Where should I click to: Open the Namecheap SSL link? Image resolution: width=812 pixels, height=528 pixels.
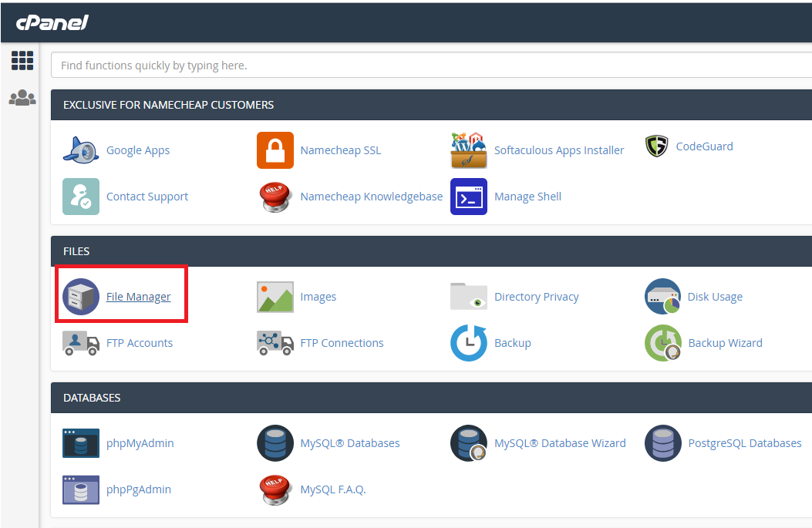(x=340, y=150)
